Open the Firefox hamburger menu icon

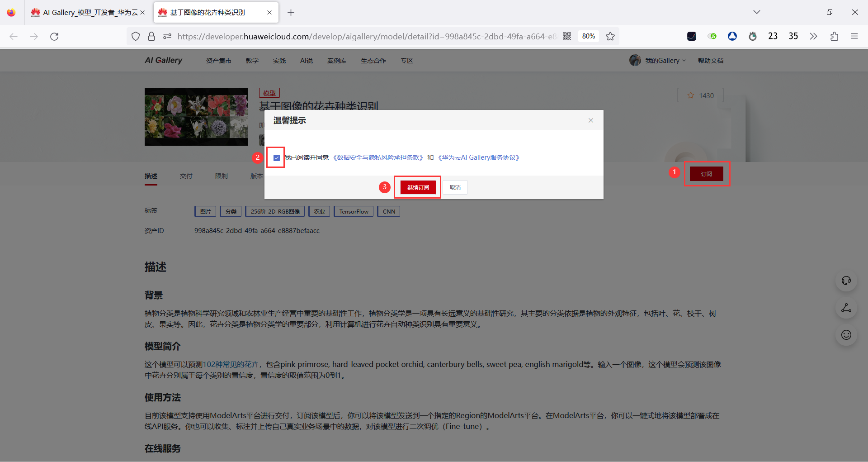854,36
